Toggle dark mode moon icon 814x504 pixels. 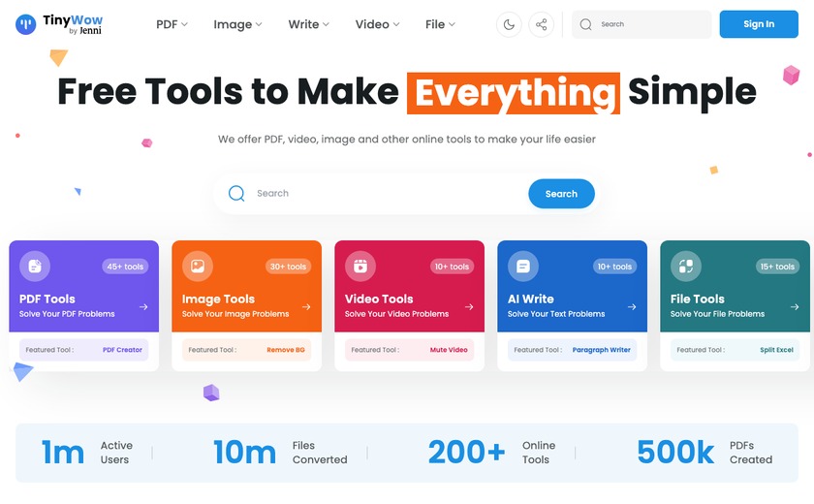pyautogui.click(x=509, y=24)
